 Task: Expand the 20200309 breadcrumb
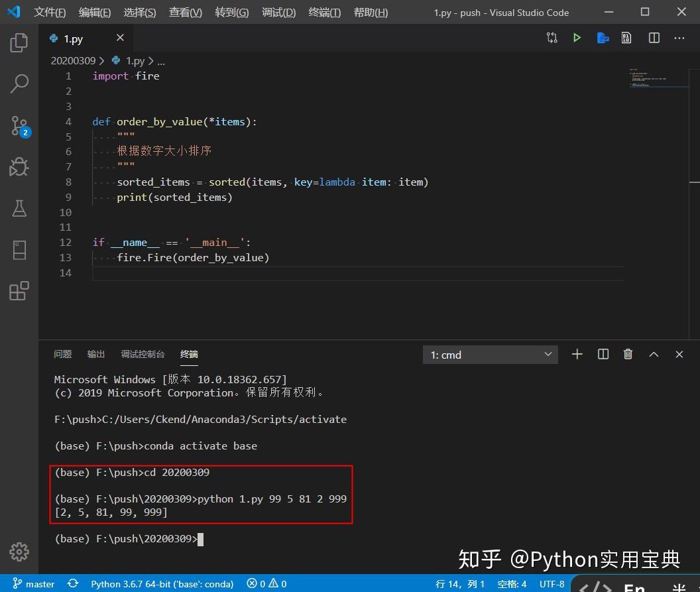click(73, 60)
